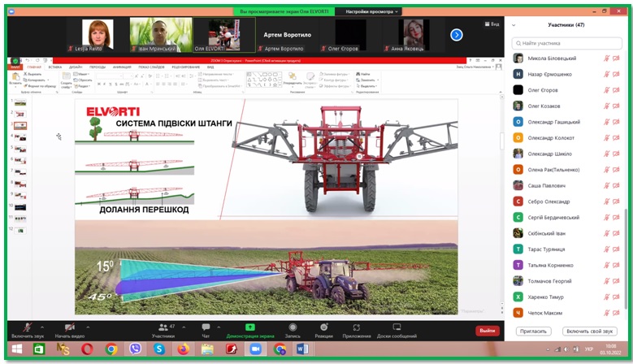This screenshot has width=633, height=364.
Task: Open the ФАЙЛ tab in PowerPoint
Action: pyautogui.click(x=15, y=67)
